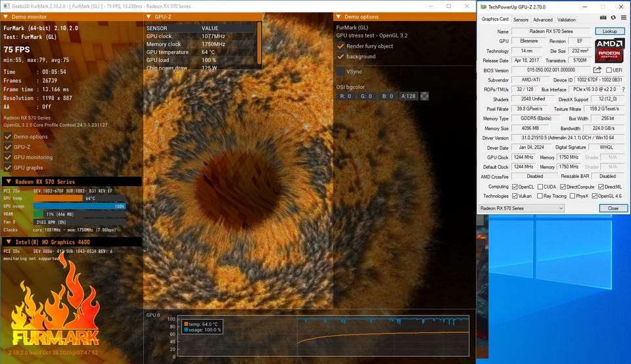This screenshot has width=631, height=364.
Task: Click GPU temperature 64 °C sensor row
Action: click(x=200, y=52)
